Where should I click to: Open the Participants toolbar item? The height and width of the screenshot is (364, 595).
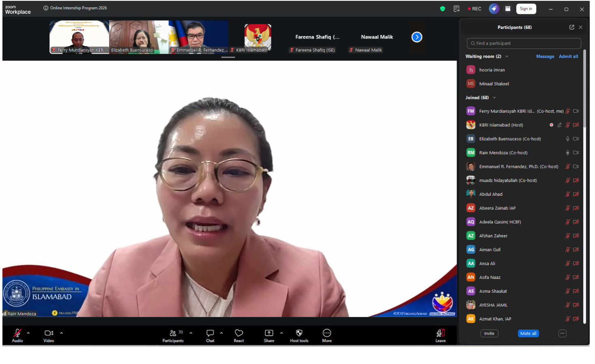point(173,336)
